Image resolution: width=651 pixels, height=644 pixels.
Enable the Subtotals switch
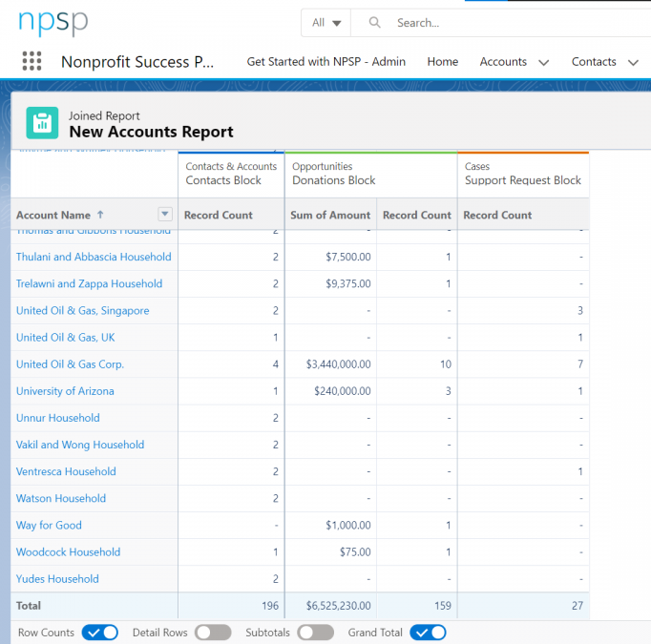click(x=316, y=633)
